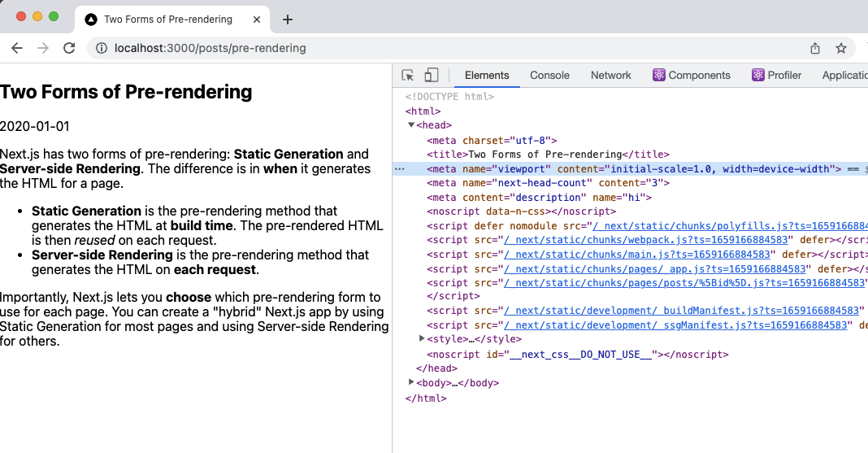Reload the page with refresh icon
This screenshot has height=453, width=868.
[x=69, y=48]
